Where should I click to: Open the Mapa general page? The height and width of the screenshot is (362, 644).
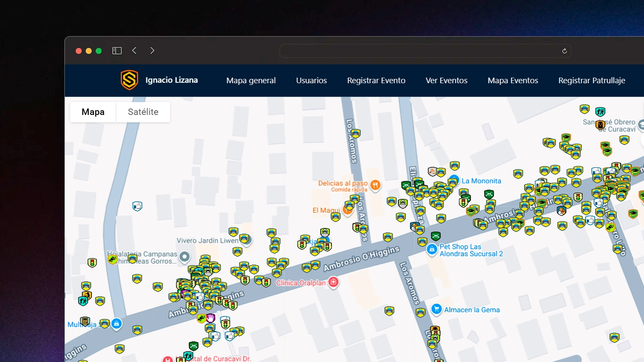pyautogui.click(x=251, y=81)
